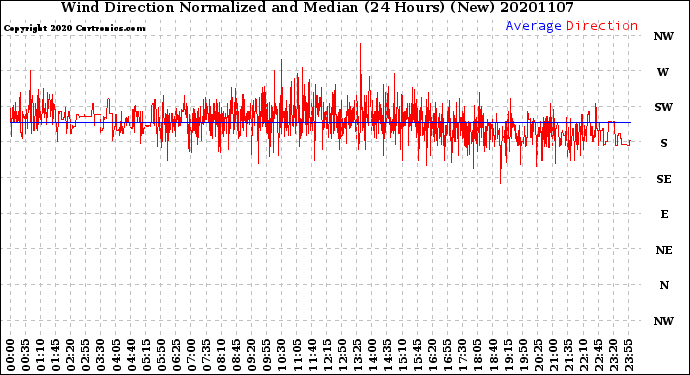Click the 21:00 time axis label
This screenshot has height=375, width=690.
coord(553,355)
